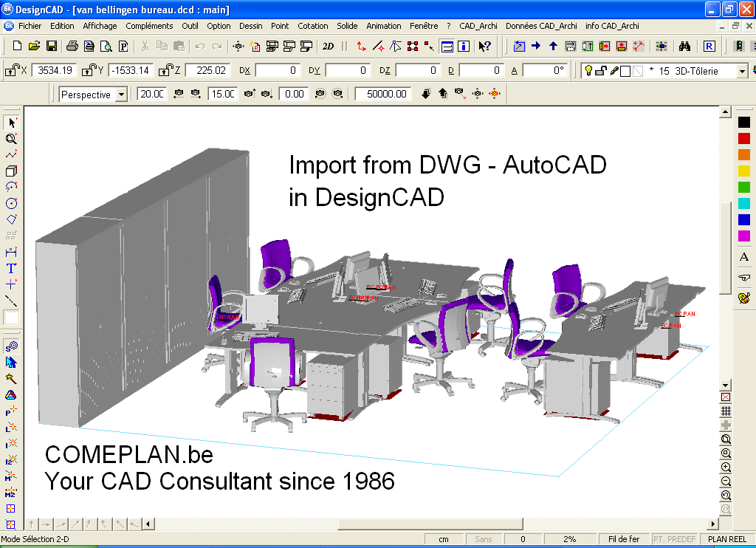Toggle PLAN REEL status option

727,539
